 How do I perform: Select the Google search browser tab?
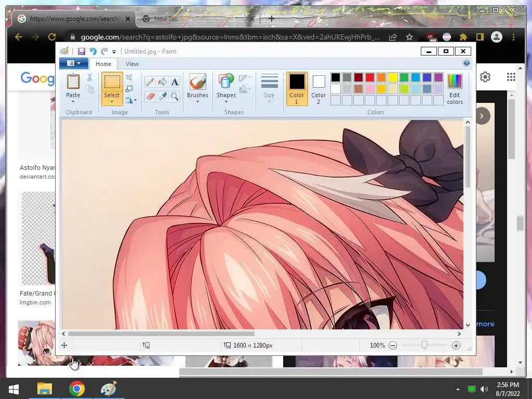click(x=73, y=19)
